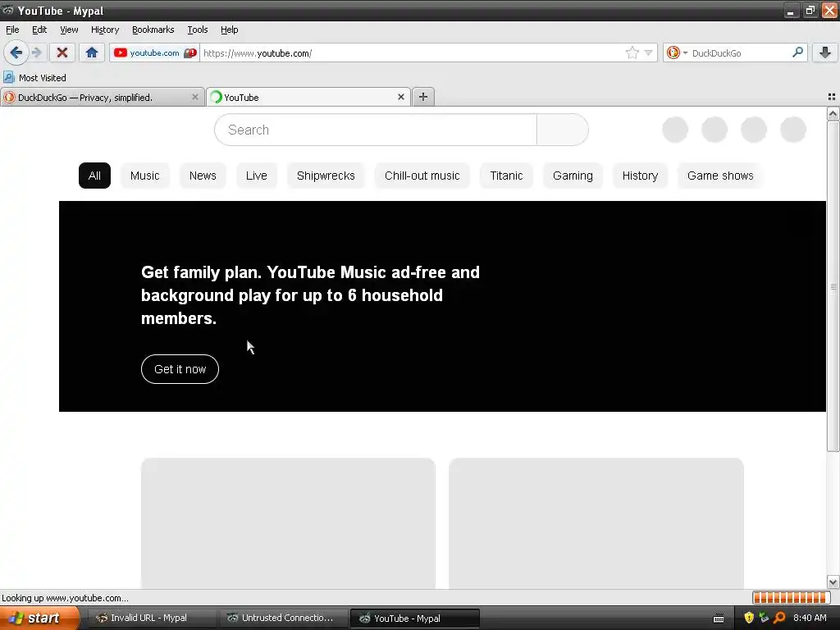Open the File menu

(x=12, y=30)
